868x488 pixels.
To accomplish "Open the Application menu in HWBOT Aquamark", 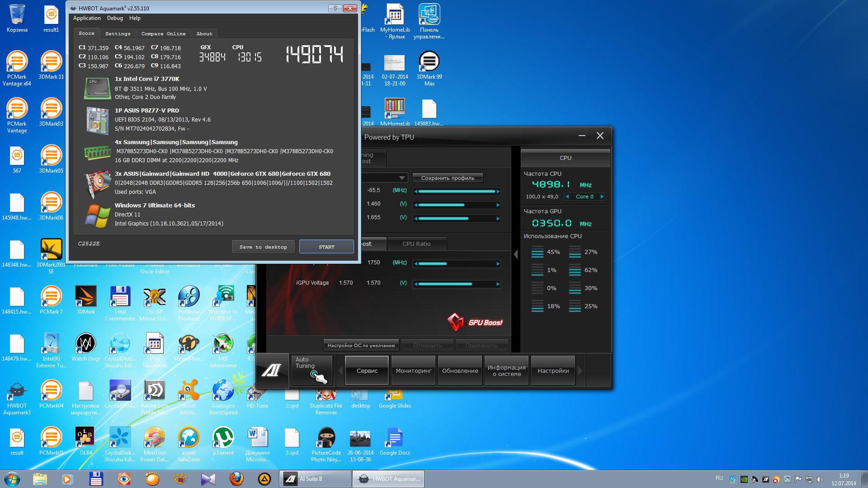I will (x=87, y=18).
